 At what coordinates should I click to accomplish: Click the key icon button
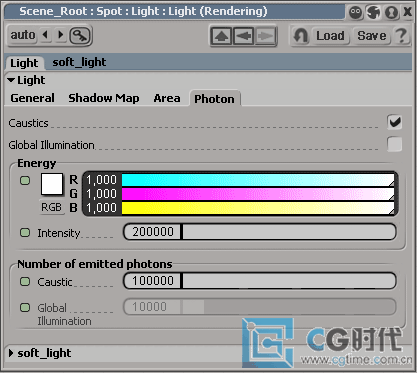tap(80, 35)
